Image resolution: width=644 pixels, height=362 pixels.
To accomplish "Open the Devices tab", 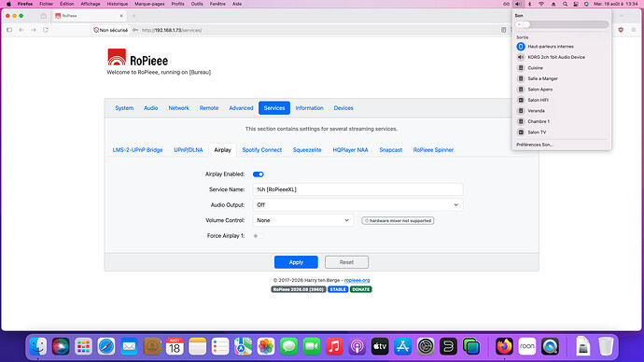I will coord(343,108).
